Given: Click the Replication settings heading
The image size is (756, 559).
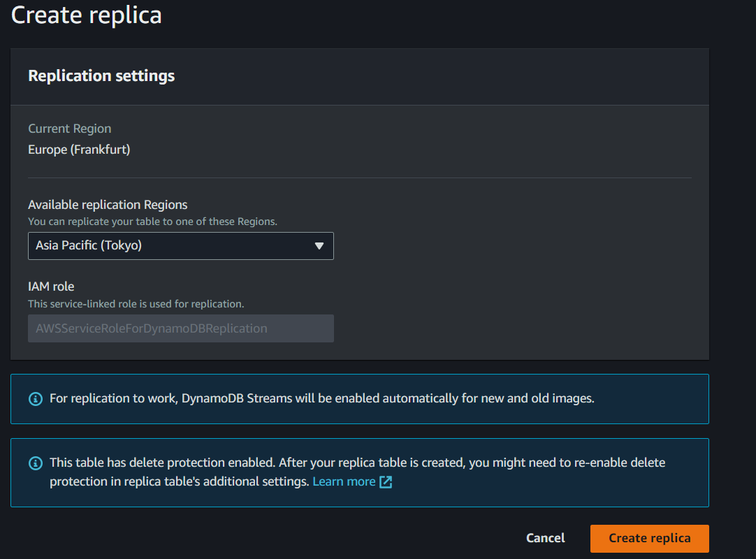Looking at the screenshot, I should [x=101, y=75].
